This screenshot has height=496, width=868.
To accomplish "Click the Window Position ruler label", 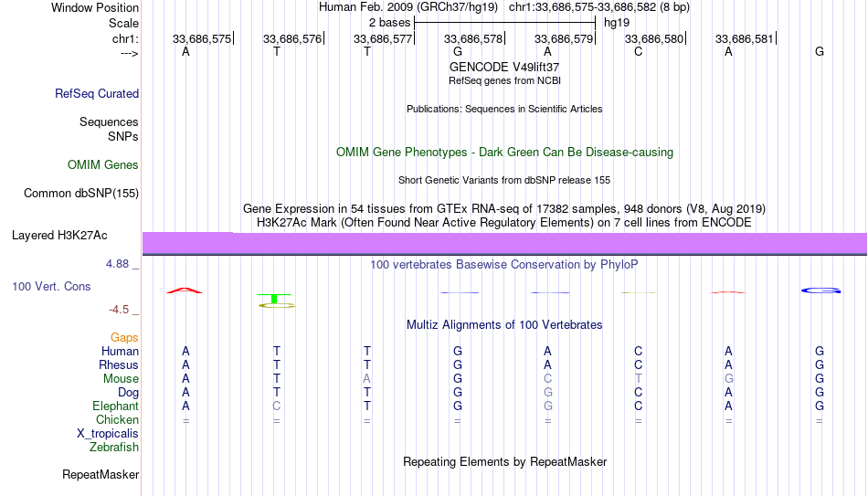I will [x=95, y=7].
